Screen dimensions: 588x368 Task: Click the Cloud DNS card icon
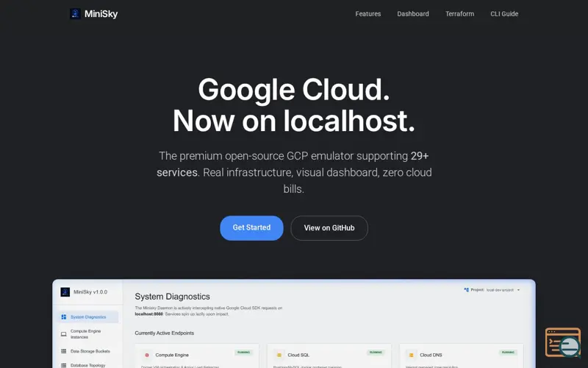[411, 355]
